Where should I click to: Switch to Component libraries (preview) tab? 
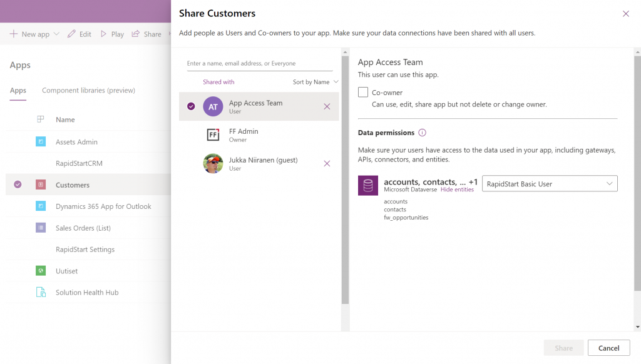point(89,90)
